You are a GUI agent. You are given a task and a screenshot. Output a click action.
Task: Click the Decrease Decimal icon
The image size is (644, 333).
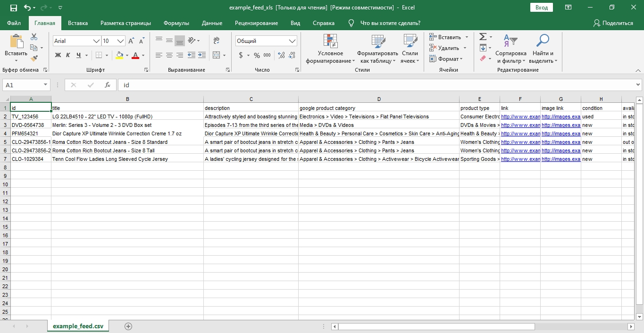(292, 55)
